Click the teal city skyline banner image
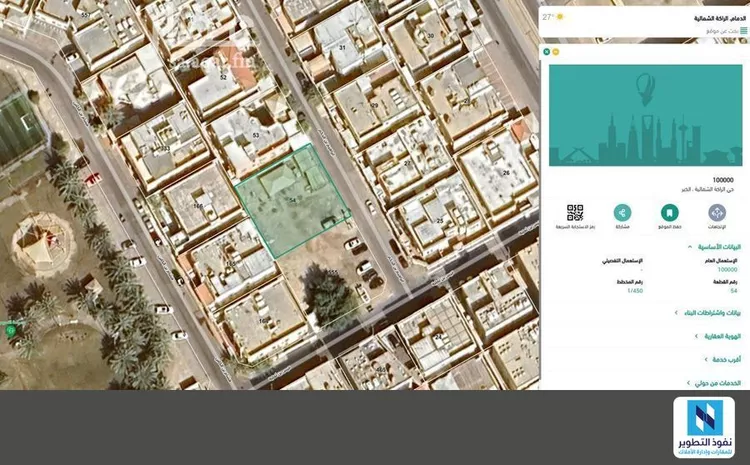Screen dimensions: 750x465 [645, 115]
